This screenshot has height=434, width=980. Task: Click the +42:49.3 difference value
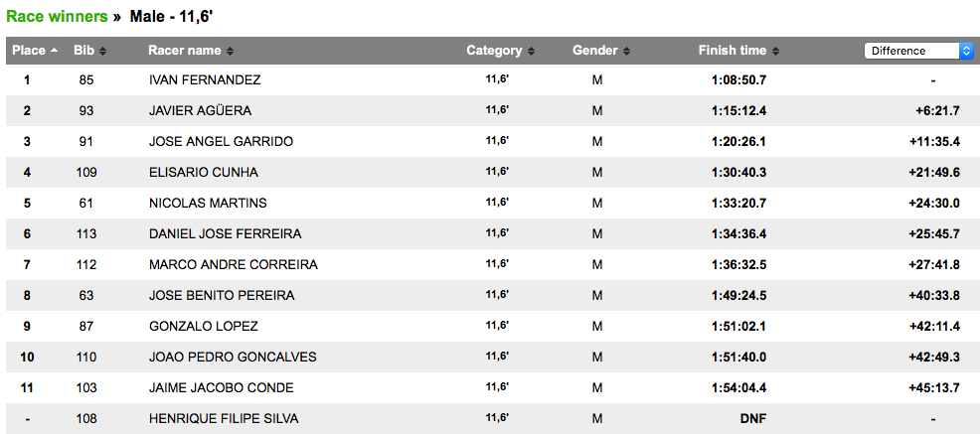pos(934,358)
